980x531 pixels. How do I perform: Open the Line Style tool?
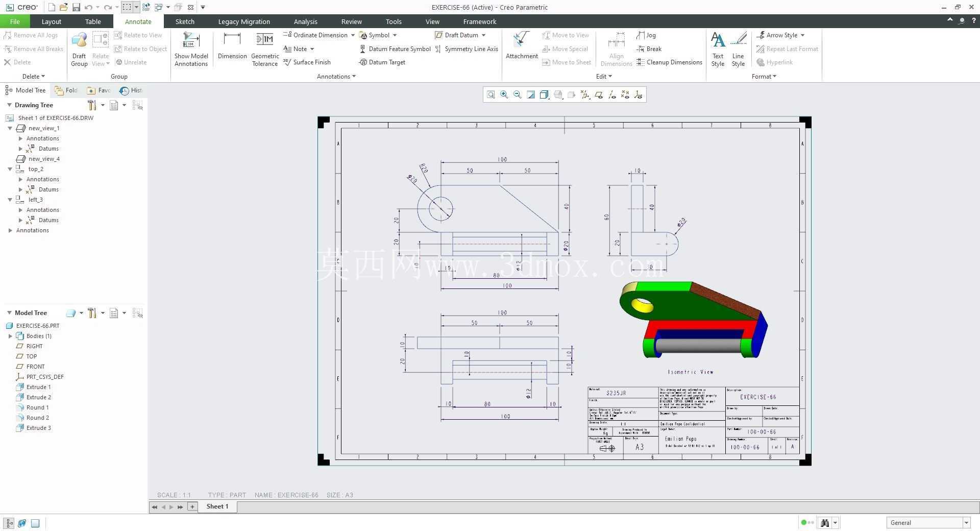point(738,49)
